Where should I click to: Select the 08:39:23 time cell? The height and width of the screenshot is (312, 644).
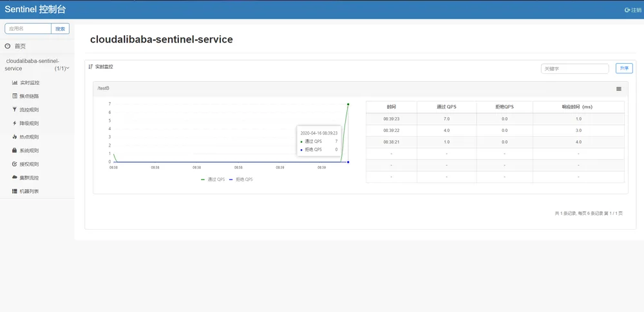click(x=392, y=118)
